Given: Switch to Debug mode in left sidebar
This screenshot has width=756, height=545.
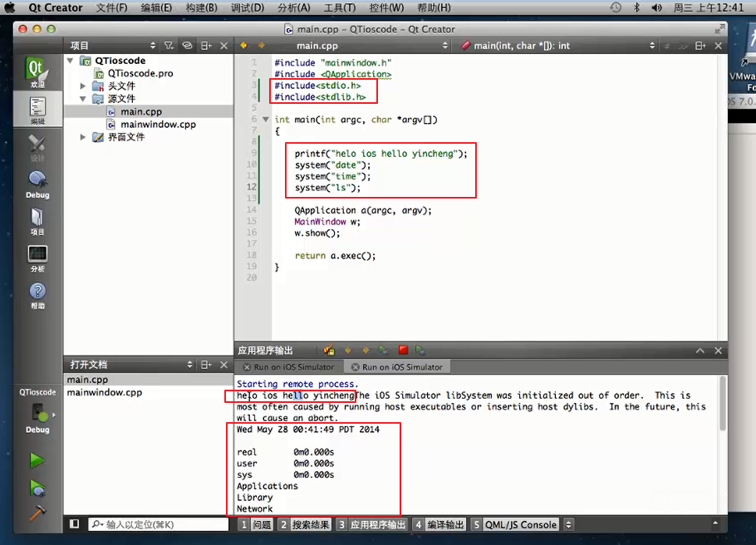Looking at the screenshot, I should pos(37,184).
